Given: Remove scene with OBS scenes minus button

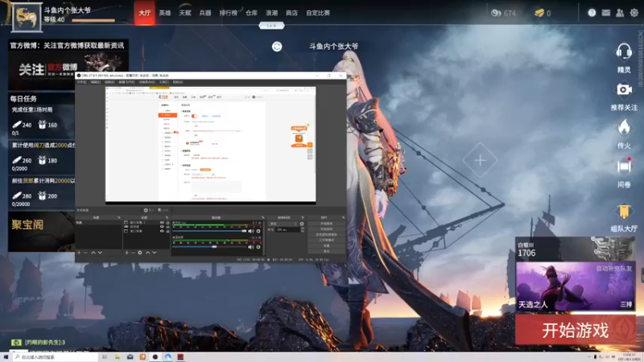Looking at the screenshot, I should click(x=85, y=253).
